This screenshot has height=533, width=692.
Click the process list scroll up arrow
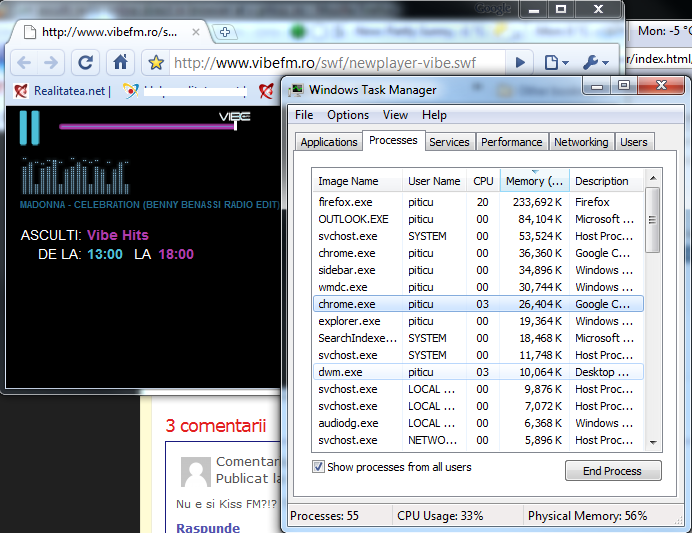tap(653, 178)
